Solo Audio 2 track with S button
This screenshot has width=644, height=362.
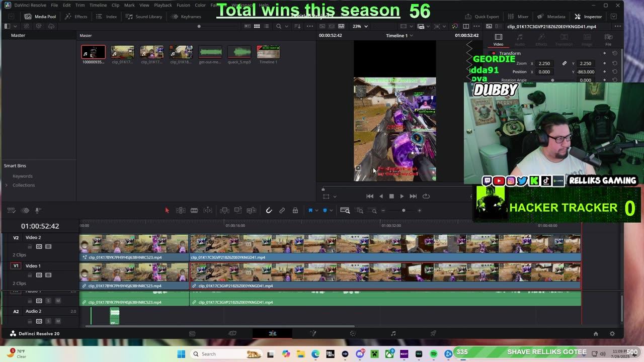pyautogui.click(x=48, y=321)
